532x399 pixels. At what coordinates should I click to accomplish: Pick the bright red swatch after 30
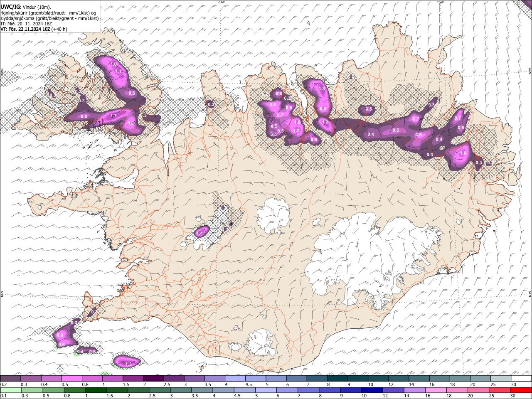tap(521, 390)
